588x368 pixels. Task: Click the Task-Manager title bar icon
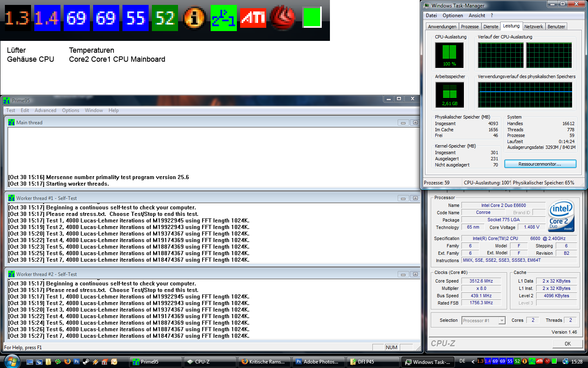point(427,5)
